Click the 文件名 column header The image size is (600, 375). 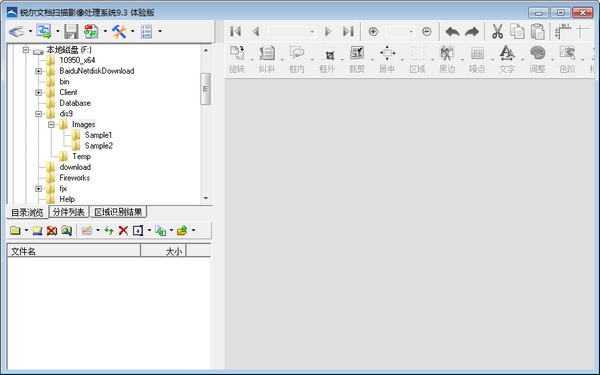click(x=74, y=251)
